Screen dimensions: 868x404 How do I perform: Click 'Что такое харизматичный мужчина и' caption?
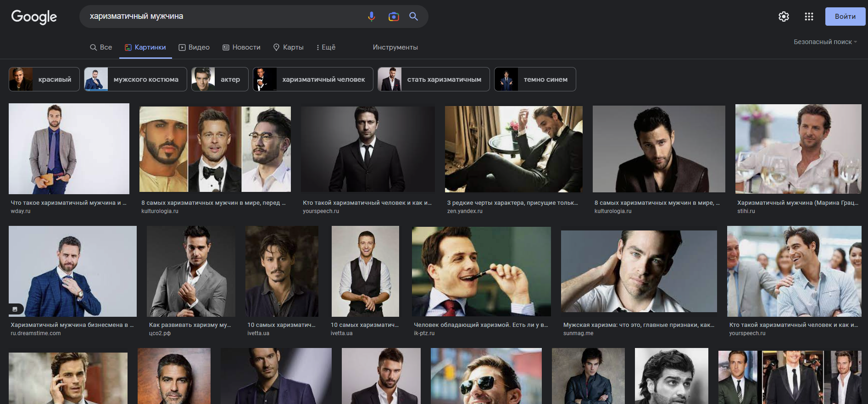69,202
